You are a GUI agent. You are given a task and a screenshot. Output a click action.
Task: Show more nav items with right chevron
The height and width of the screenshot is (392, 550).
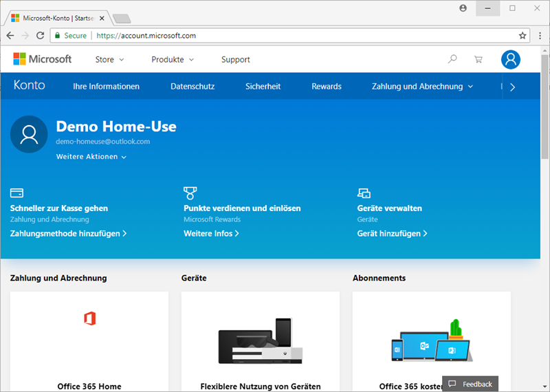(512, 87)
